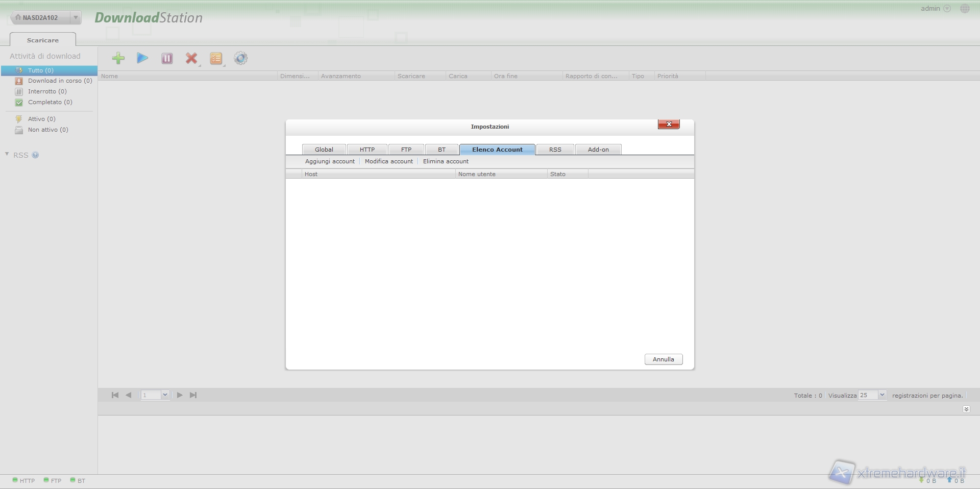The height and width of the screenshot is (489, 980).
Task: Open the NASD2A102 device dropdown
Action: pos(76,17)
